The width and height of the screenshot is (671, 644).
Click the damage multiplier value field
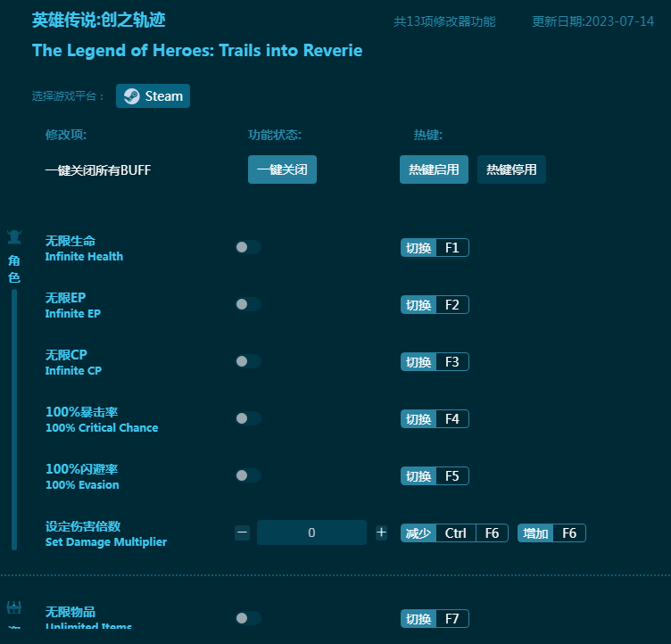311,533
